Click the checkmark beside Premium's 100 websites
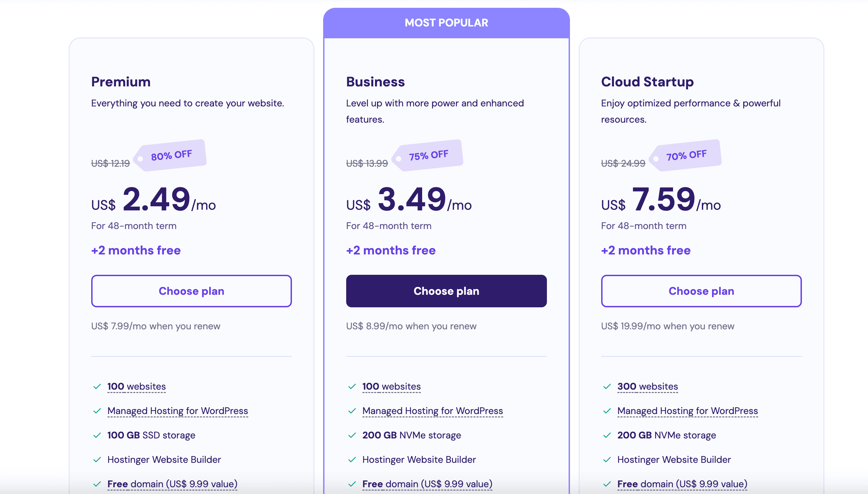This screenshot has height=494, width=868. click(97, 387)
